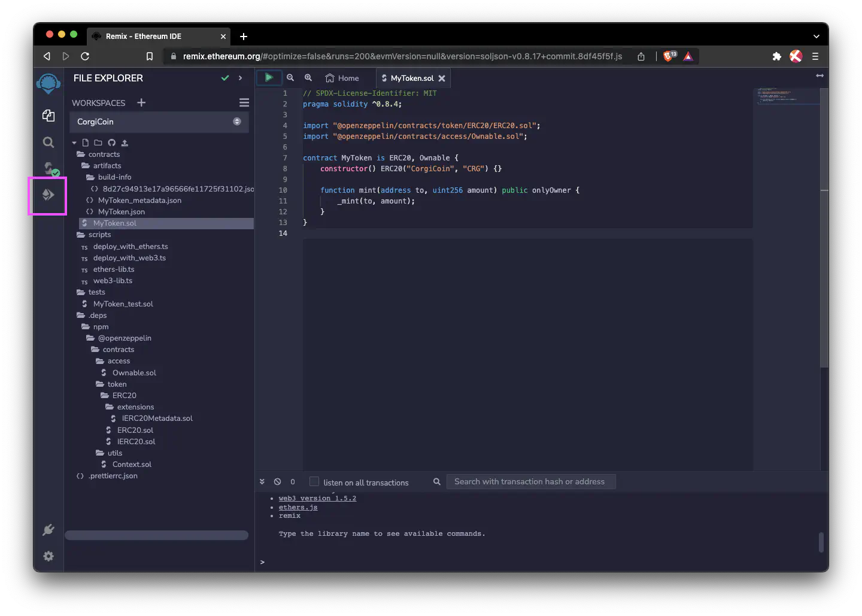Publish to GitHub gist icon

[x=111, y=142]
